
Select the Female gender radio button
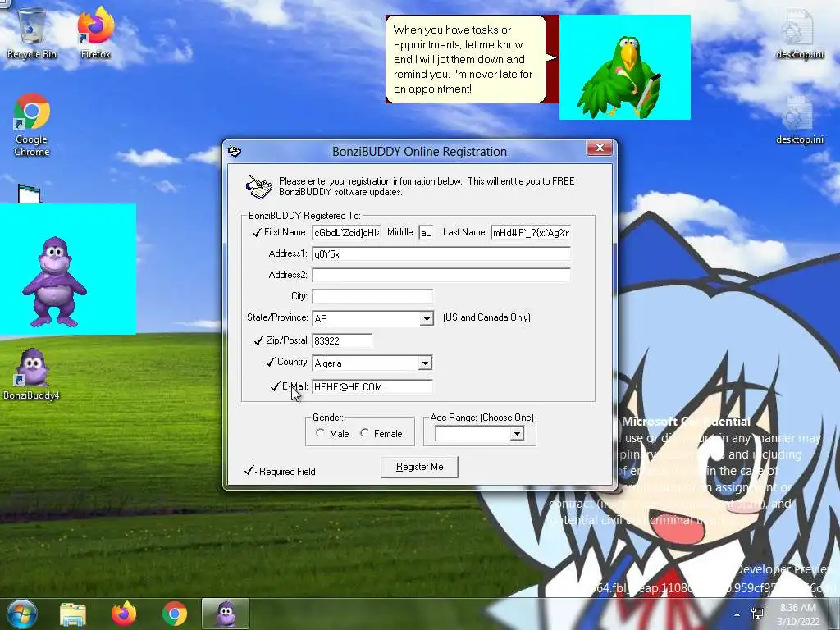coord(365,433)
